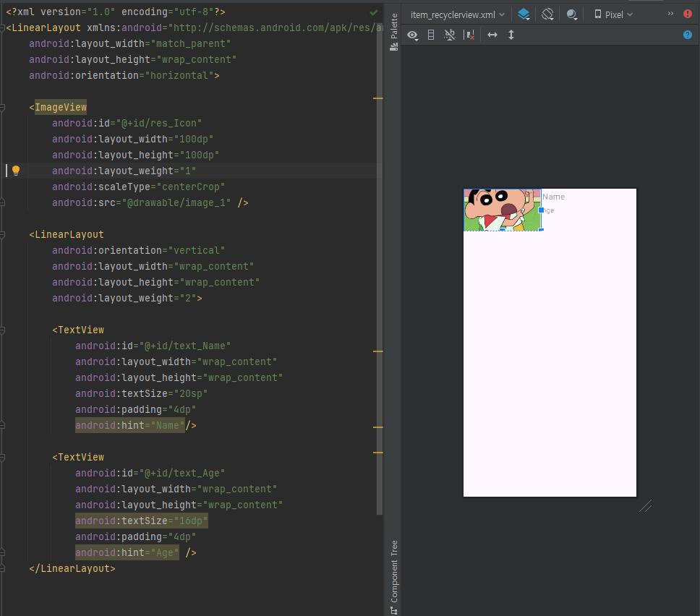Collapse the nested LinearLayout fold marker
This screenshot has width=700, height=616.
click(x=2, y=235)
